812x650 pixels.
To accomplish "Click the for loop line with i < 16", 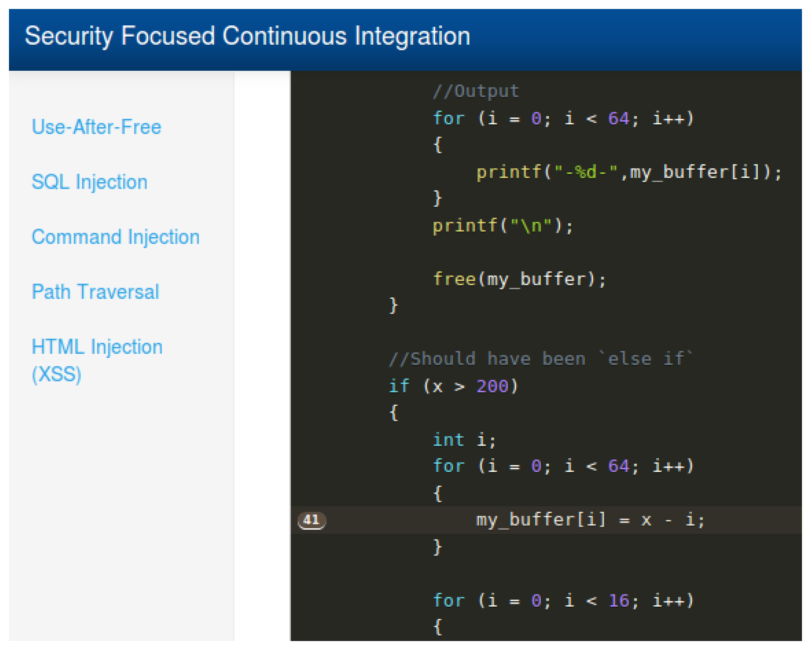I will [x=563, y=601].
